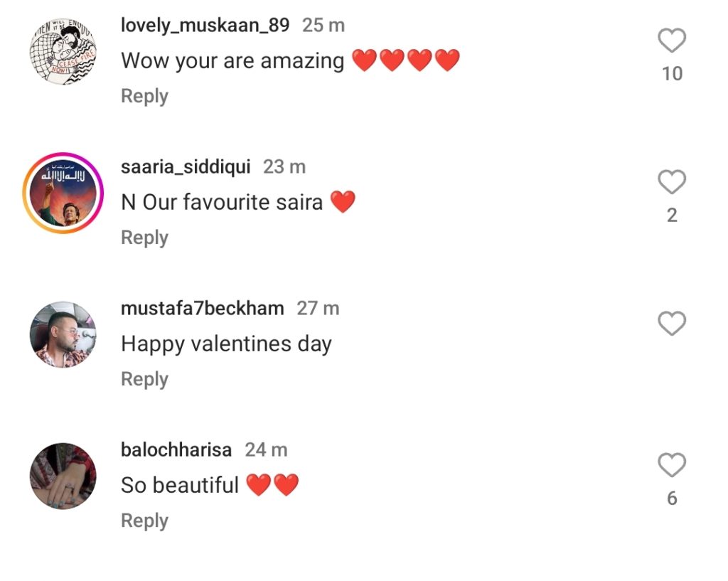
Task: Select the balochharisa username link
Action: pos(176,450)
